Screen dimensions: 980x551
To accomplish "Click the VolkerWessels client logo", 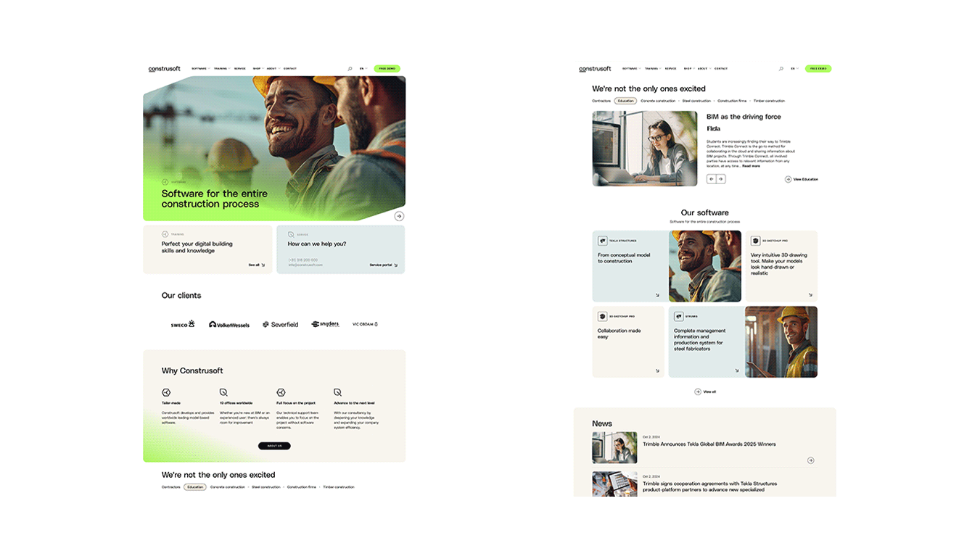I will pos(228,324).
